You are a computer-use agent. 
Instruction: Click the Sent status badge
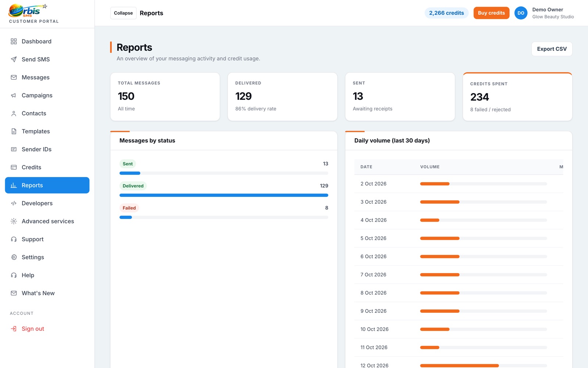click(x=128, y=164)
